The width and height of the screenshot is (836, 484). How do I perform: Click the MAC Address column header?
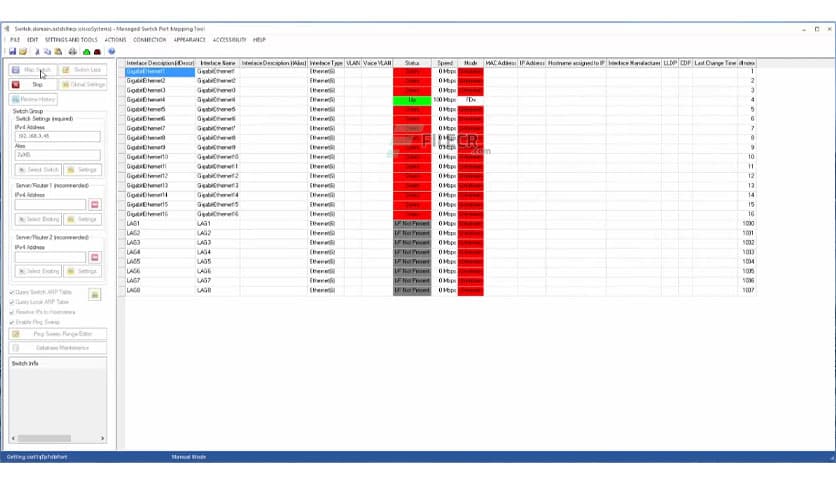(x=501, y=63)
